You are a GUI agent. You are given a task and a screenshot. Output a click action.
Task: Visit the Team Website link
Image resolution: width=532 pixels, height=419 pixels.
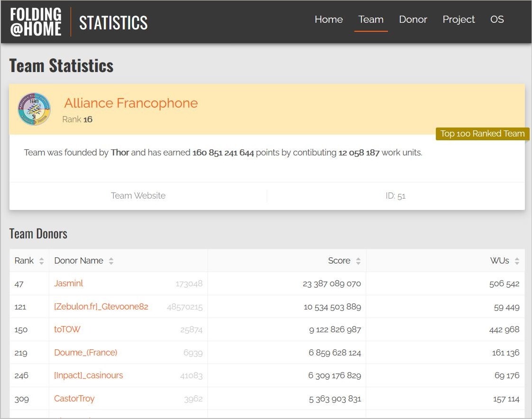pos(138,196)
